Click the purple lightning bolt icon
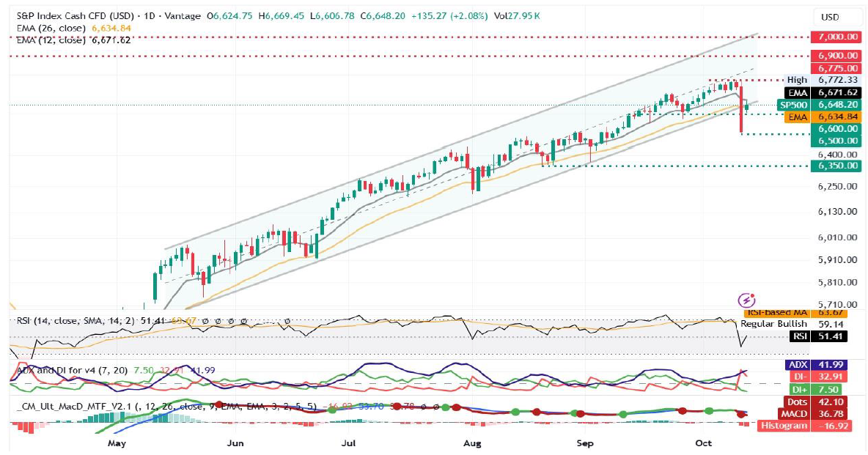 pyautogui.click(x=746, y=300)
